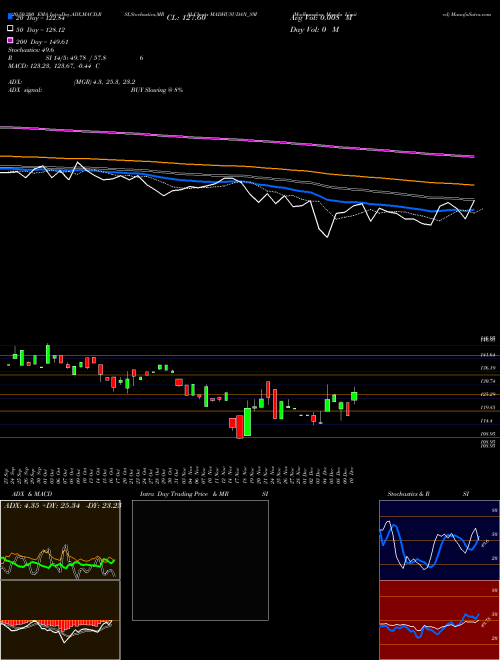500x660 pixels.
Task: Open the red RSI chart panel
Action: click(439, 620)
